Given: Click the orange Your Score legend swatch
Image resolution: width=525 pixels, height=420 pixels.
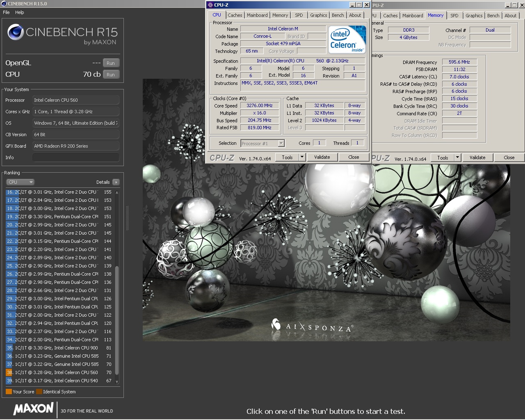Looking at the screenshot, I should click(9, 392).
